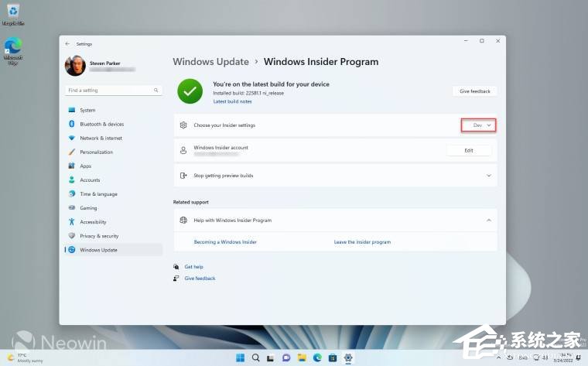Click the Give feedback link at bottom
Viewport: 588px width, 366px height.
coord(200,279)
